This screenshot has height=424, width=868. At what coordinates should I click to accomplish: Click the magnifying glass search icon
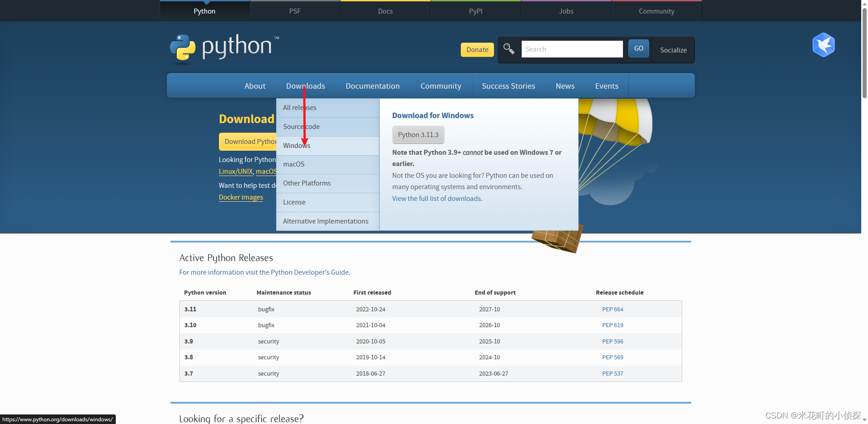point(509,49)
